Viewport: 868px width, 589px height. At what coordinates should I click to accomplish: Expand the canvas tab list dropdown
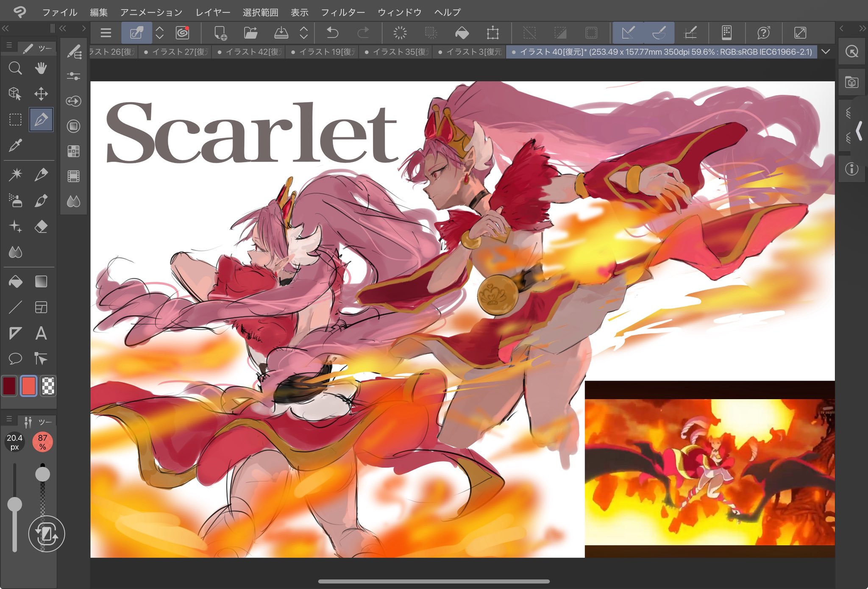pos(826,52)
